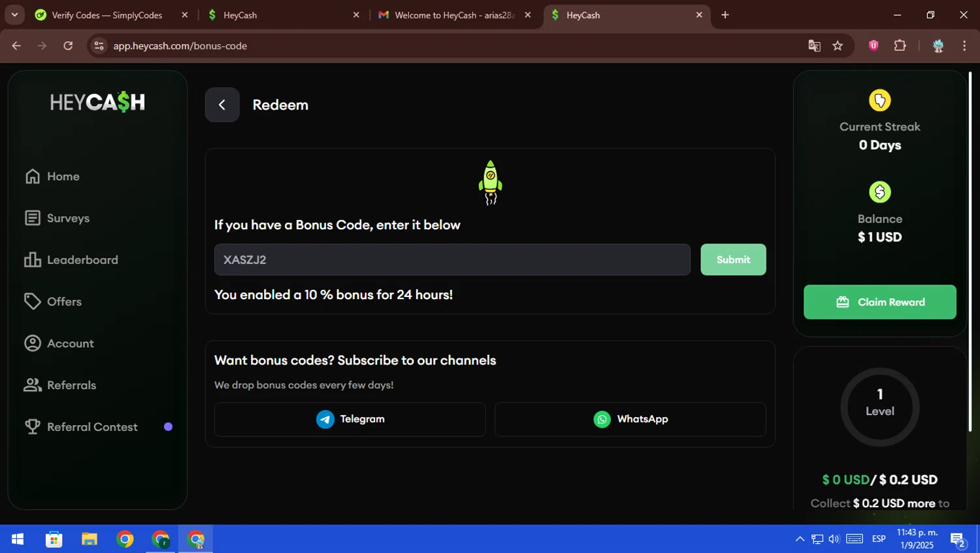980x553 pixels.
Task: Click the Balance dollar icon
Action: 880,192
